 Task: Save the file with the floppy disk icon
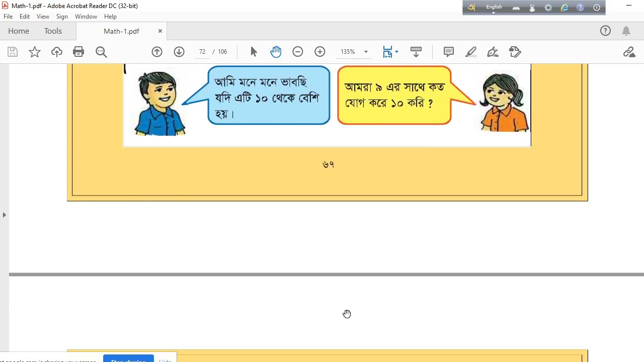(13, 52)
